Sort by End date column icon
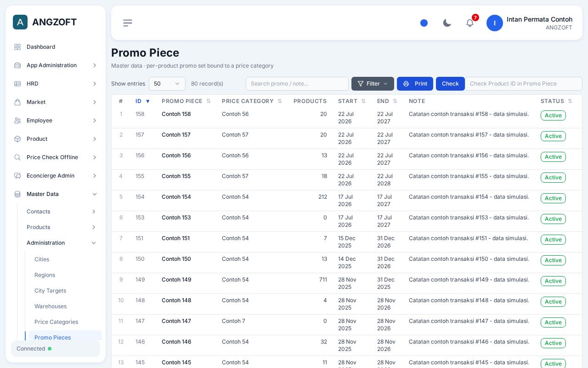Image resolution: width=588 pixels, height=368 pixels. (x=395, y=101)
